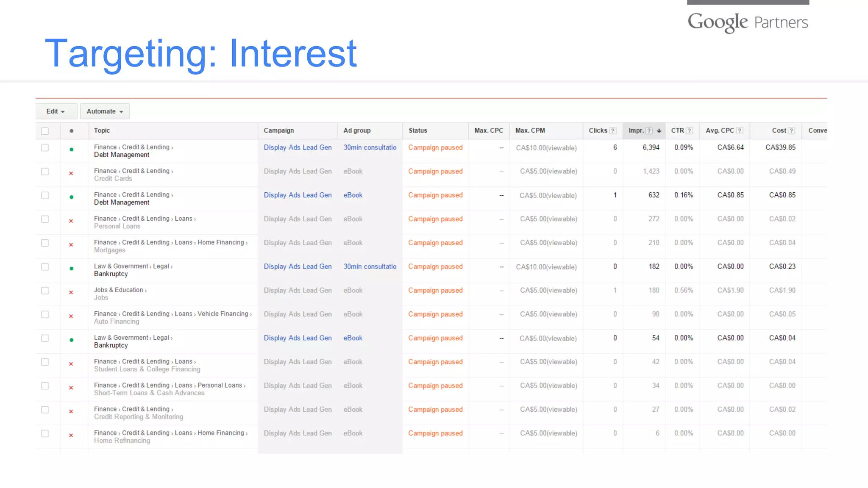The width and height of the screenshot is (868, 488).
Task: Open eBook ad group link in Debt Management row
Action: (x=353, y=195)
